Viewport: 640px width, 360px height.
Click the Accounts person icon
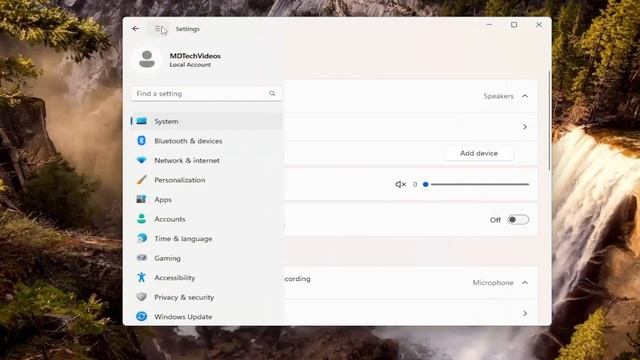point(142,219)
